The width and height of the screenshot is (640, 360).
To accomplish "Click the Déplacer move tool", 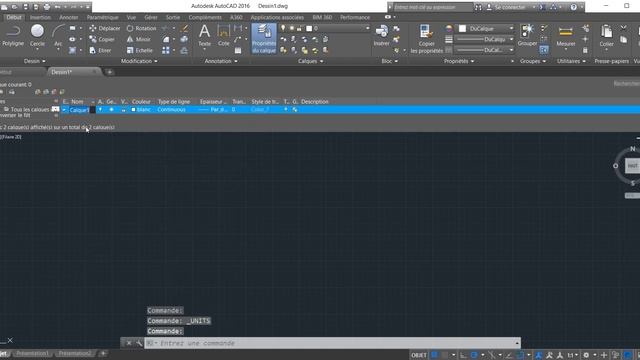I will click(104, 28).
